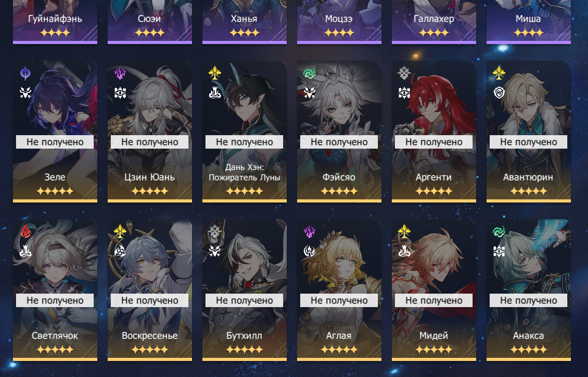
Task: Click the Wind element icon on Анакса's card
Action: (499, 232)
